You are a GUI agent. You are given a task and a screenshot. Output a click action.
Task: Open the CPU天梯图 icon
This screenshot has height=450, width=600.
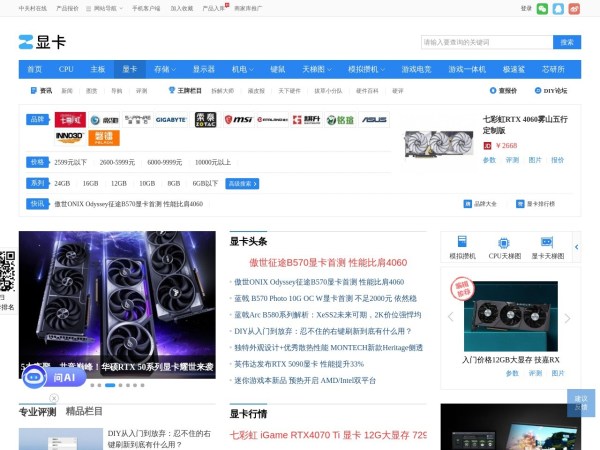[x=504, y=247]
